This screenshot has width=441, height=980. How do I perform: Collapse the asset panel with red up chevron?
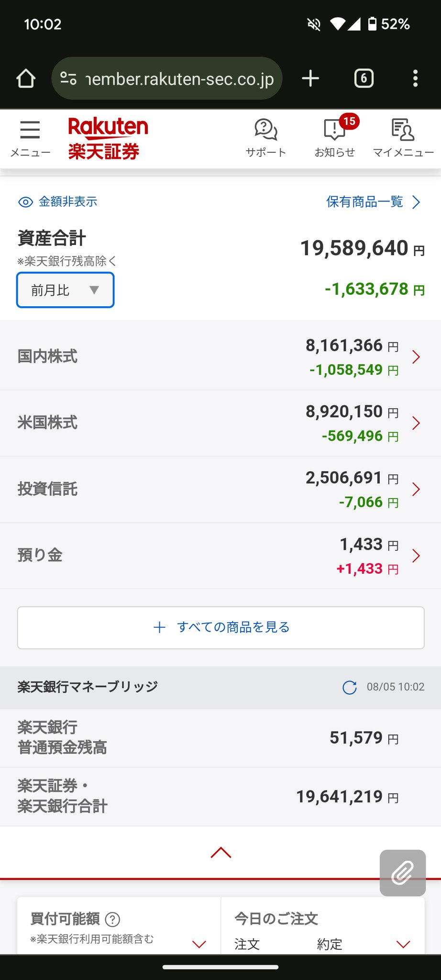[220, 853]
